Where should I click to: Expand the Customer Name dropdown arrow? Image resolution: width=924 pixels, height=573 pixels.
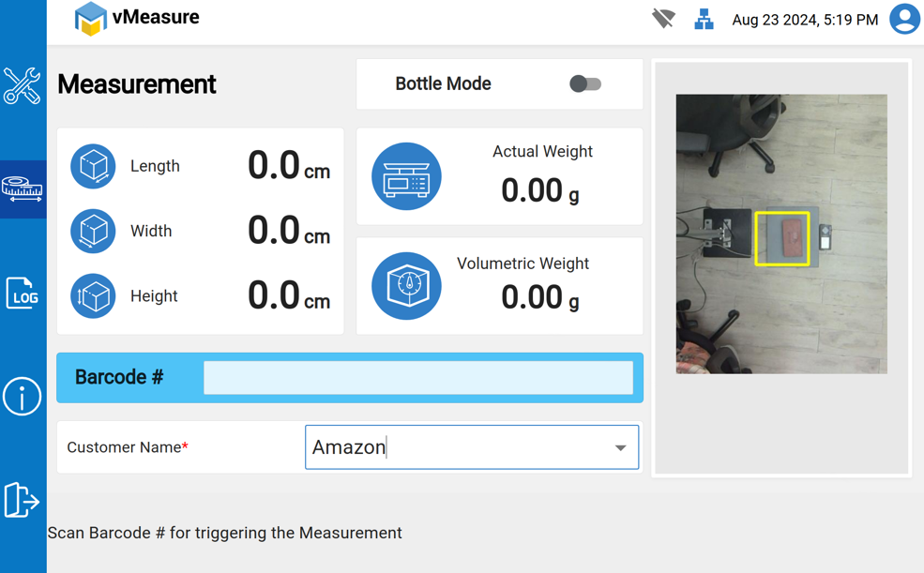620,448
